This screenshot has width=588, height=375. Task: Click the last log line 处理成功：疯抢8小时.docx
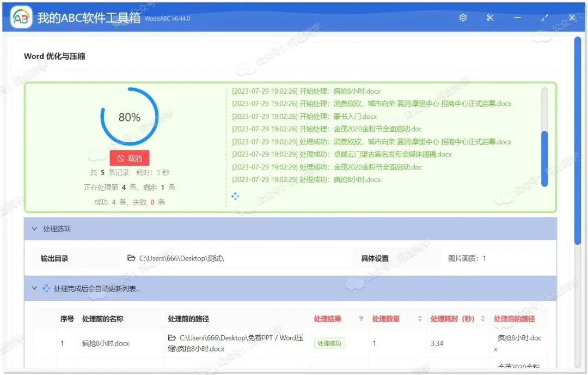tap(306, 179)
